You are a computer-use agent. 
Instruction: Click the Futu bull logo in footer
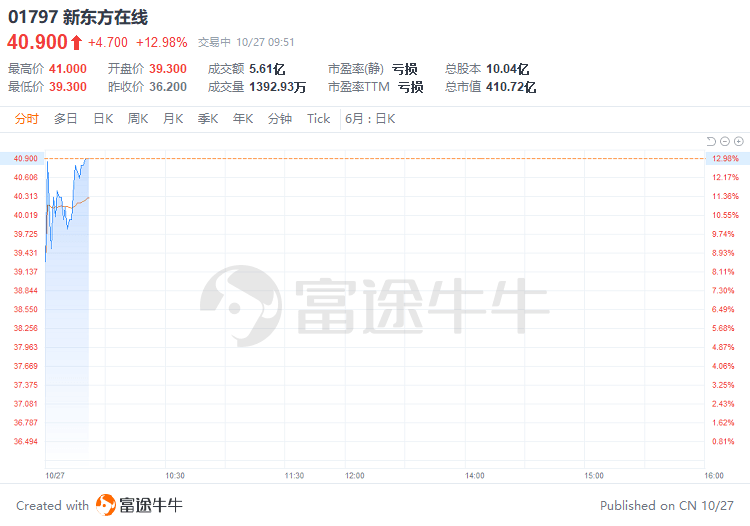(105, 505)
